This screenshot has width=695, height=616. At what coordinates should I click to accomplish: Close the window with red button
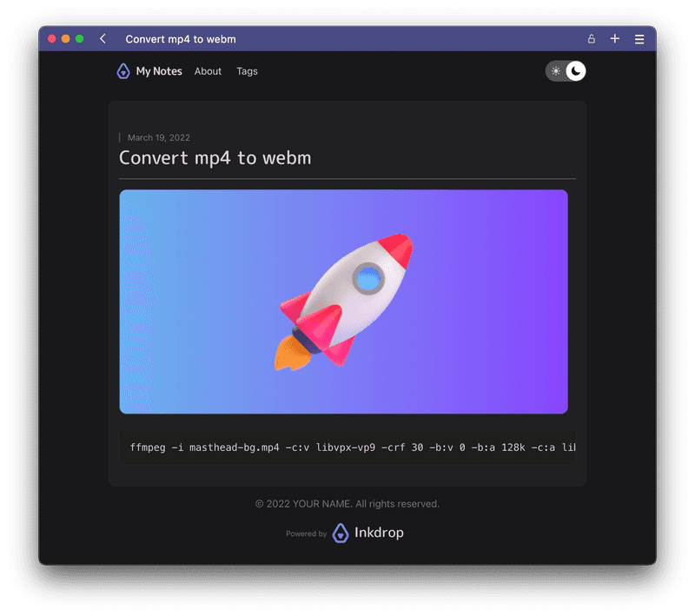point(52,39)
